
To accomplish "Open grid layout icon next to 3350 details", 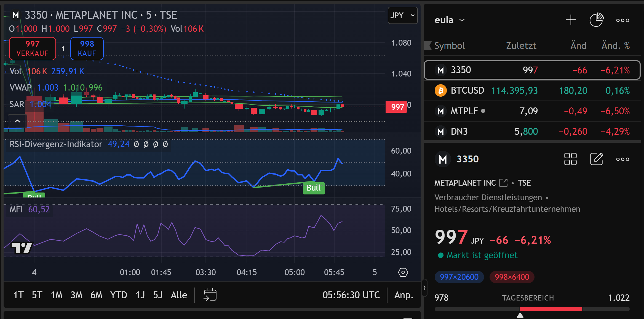I will [x=570, y=159].
